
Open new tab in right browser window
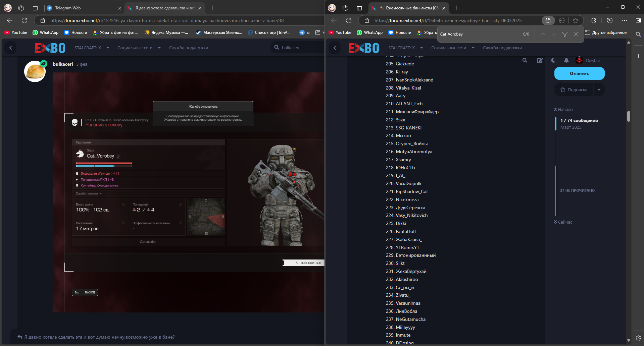(456, 8)
